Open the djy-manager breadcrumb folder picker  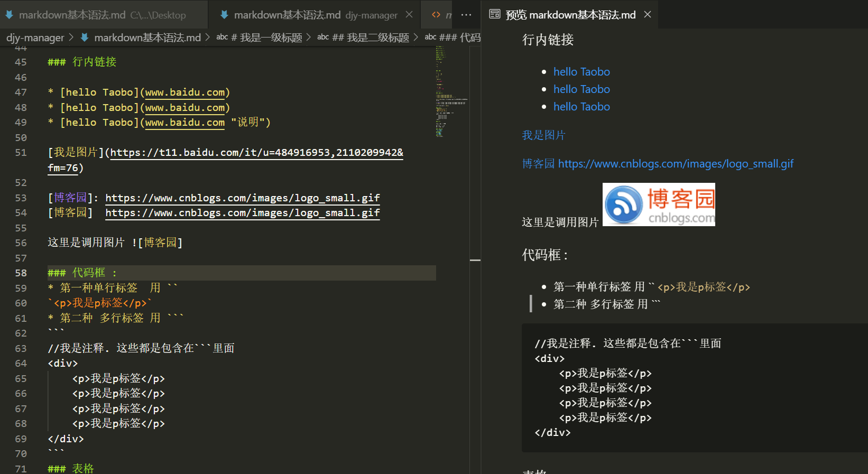pyautogui.click(x=35, y=38)
